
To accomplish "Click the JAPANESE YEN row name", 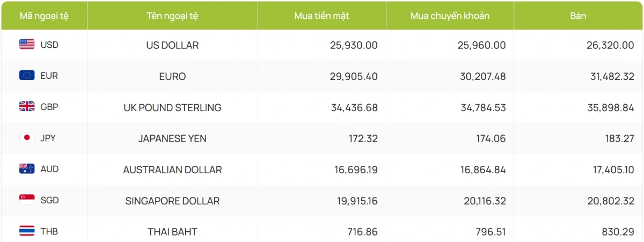I will (x=172, y=138).
